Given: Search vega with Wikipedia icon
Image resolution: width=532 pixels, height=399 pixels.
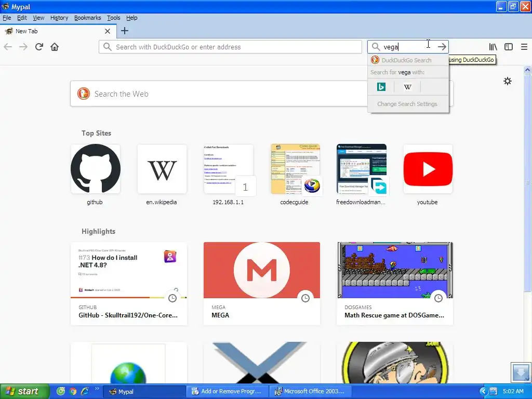Looking at the screenshot, I should pos(407,87).
